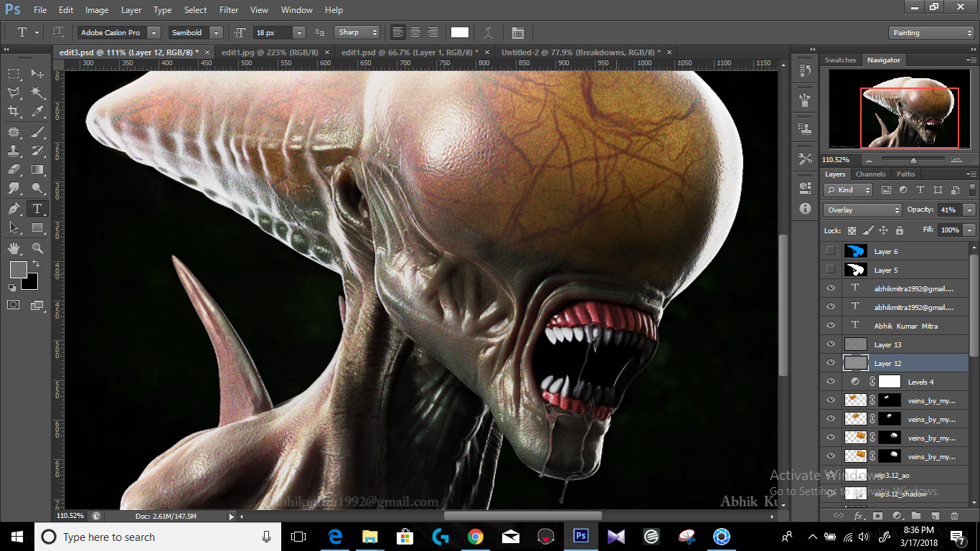Open the Untitled-2 document tab
Viewport: 980px width, 551px height.
tap(581, 52)
